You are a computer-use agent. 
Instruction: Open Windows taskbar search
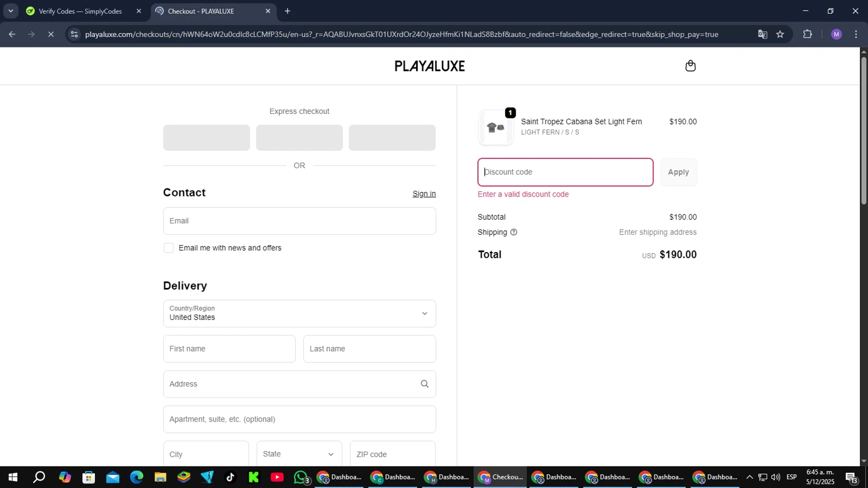click(x=39, y=478)
